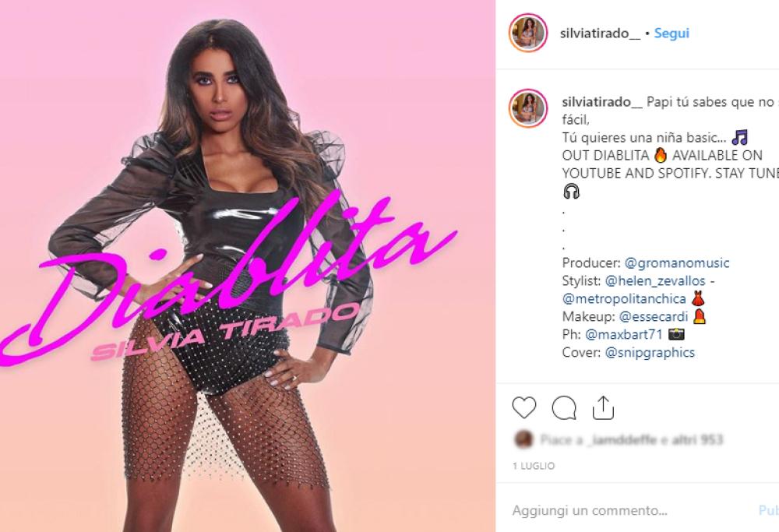The image size is (779, 532).
Task: Open the 1 LUGLIO post date link
Action: point(534,466)
